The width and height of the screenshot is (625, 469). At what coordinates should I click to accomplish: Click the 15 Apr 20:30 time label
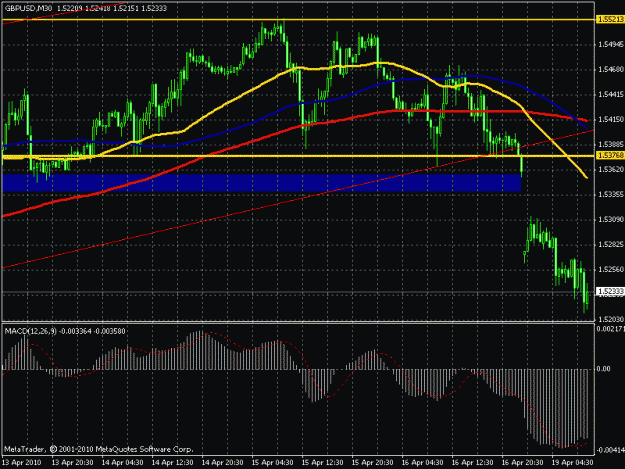coord(373,463)
